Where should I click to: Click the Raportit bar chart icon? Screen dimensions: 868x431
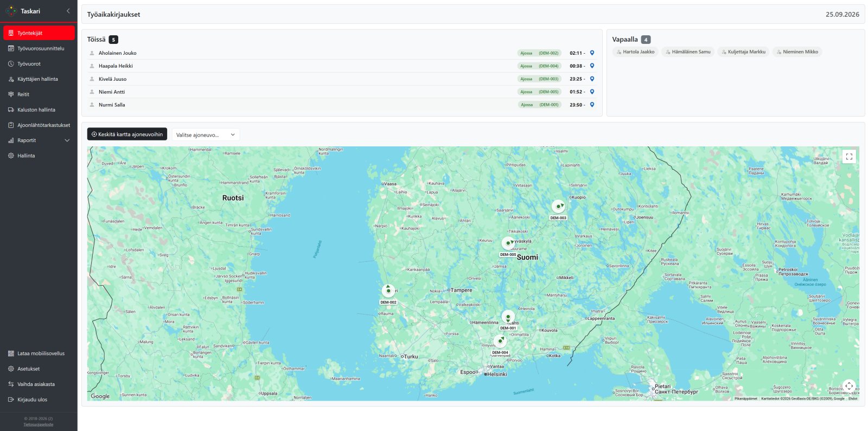(x=11, y=140)
